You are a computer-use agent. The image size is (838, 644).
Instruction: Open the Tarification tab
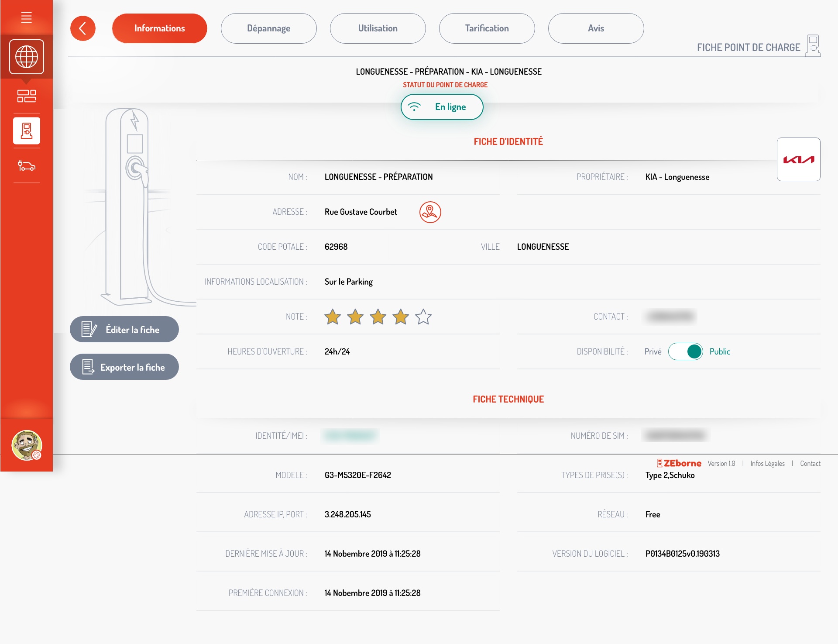[x=487, y=28]
